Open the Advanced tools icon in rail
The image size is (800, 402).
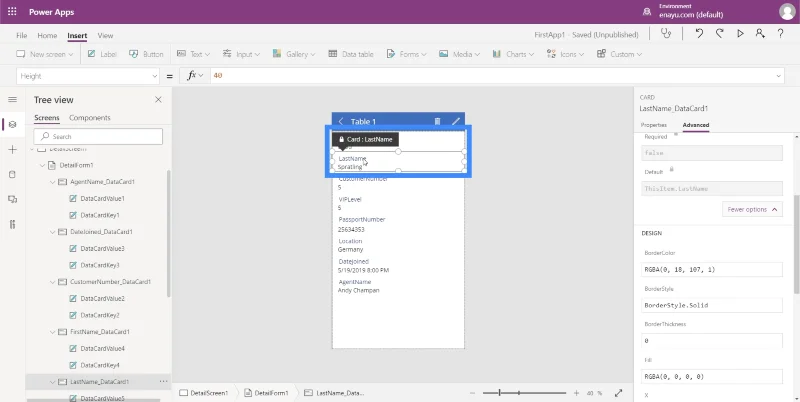[x=13, y=224]
